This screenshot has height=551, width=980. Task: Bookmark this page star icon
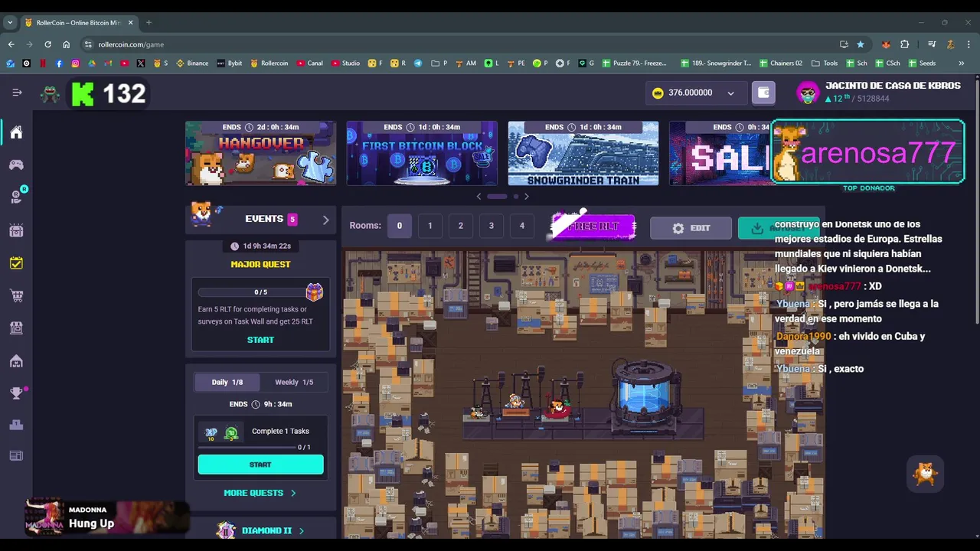click(861, 44)
